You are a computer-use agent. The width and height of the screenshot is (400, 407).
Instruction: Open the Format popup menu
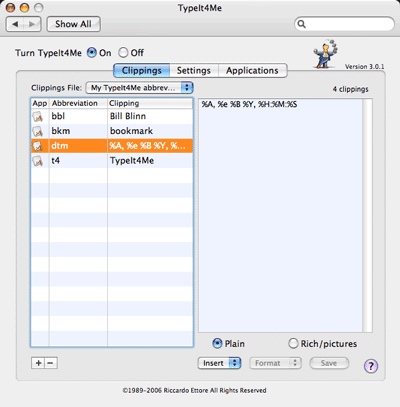(x=275, y=363)
